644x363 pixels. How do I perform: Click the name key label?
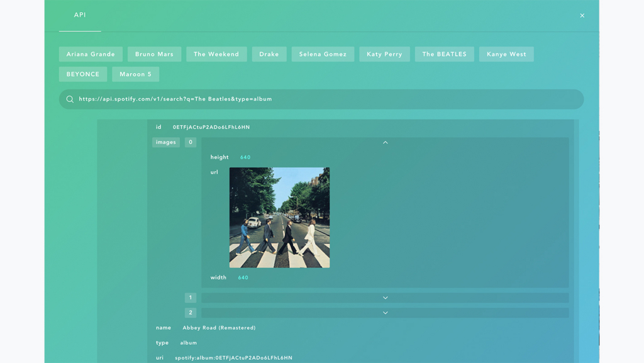[x=164, y=328]
